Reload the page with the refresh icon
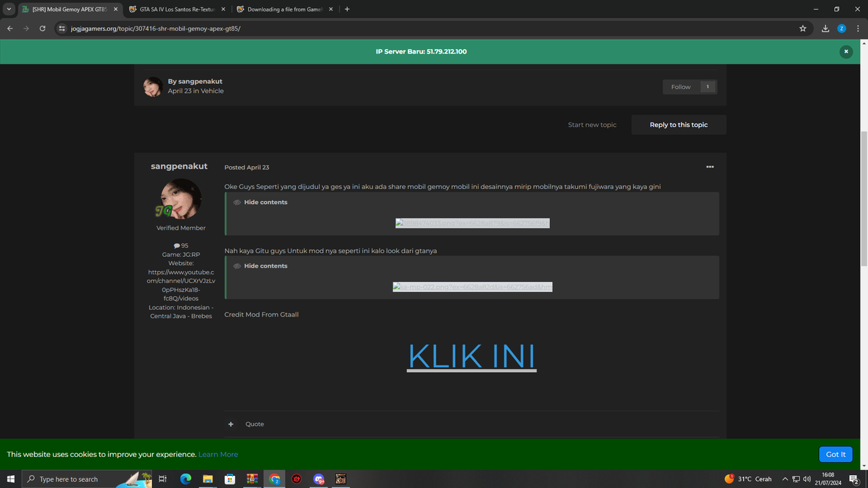 (42, 28)
